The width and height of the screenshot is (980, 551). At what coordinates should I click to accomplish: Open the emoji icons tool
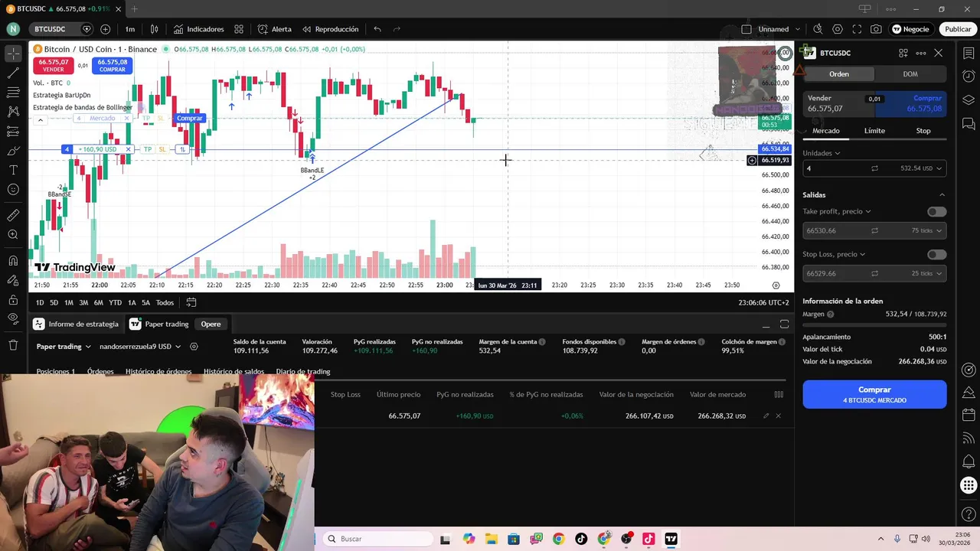pyautogui.click(x=13, y=189)
